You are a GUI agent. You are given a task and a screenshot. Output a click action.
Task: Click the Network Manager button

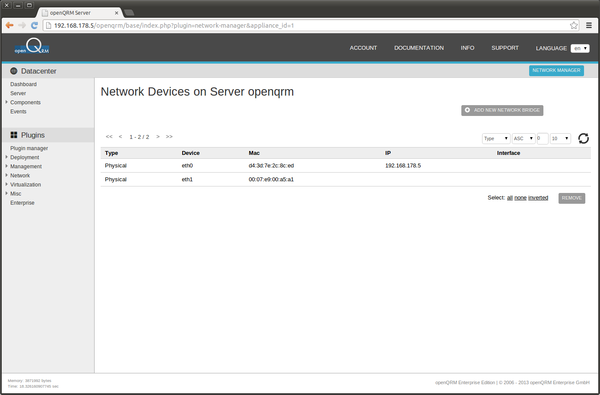pyautogui.click(x=556, y=70)
